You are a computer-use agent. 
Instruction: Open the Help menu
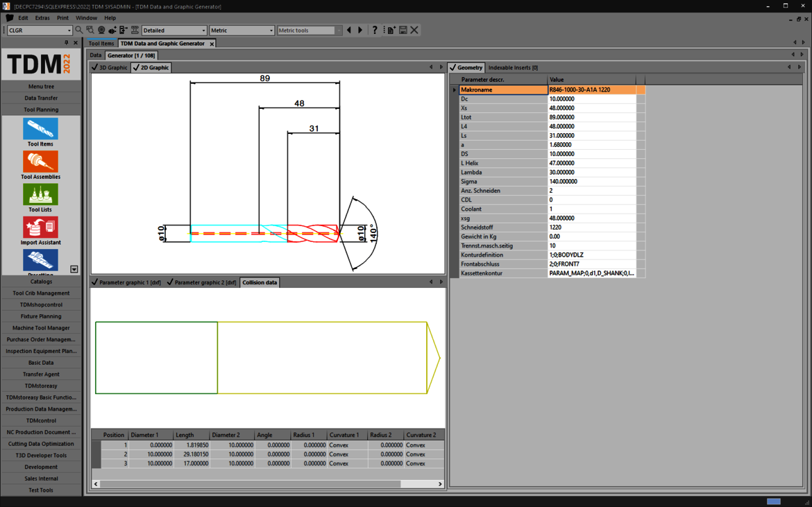tap(110, 17)
